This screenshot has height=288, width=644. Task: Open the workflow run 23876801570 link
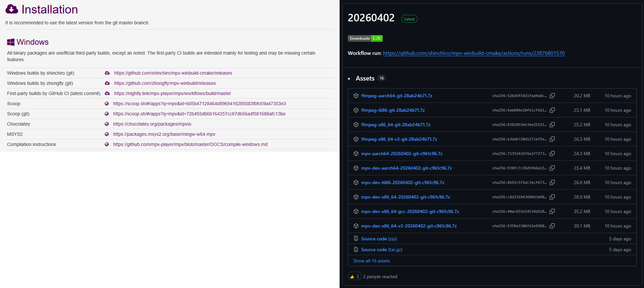pyautogui.click(x=474, y=53)
